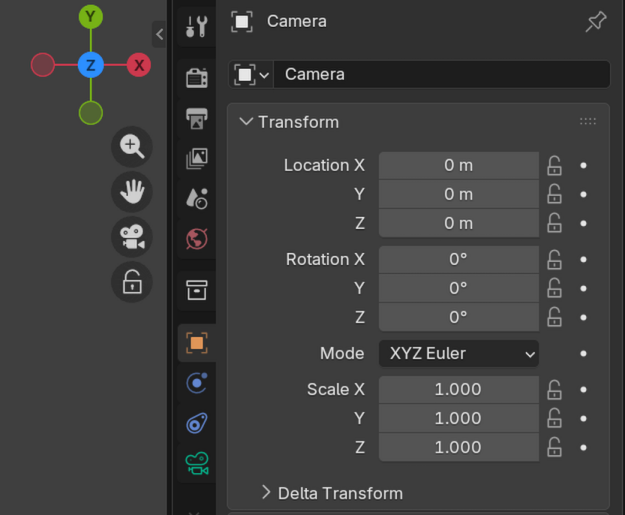
Task: Toggle the camera view button in viewport
Action: pyautogui.click(x=131, y=237)
